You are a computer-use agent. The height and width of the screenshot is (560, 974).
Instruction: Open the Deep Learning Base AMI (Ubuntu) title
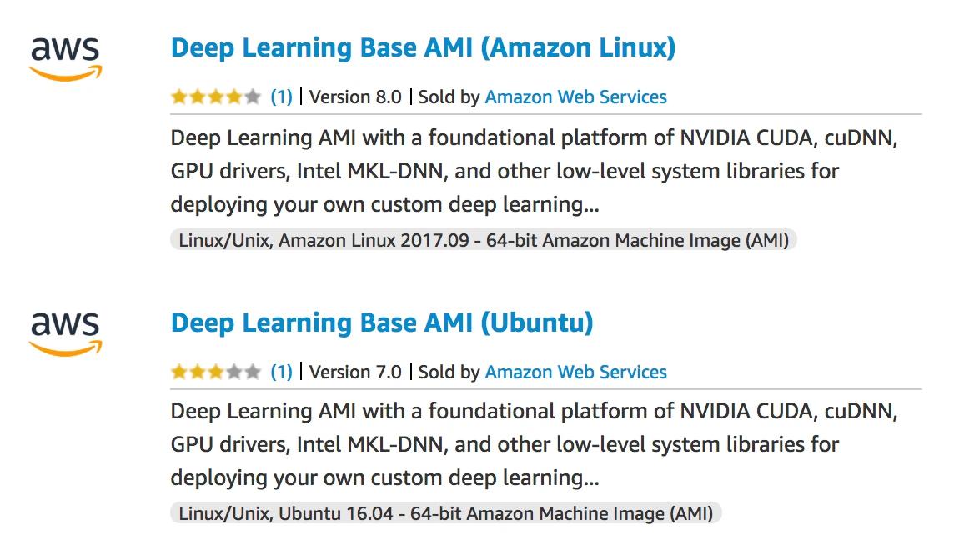(x=382, y=322)
